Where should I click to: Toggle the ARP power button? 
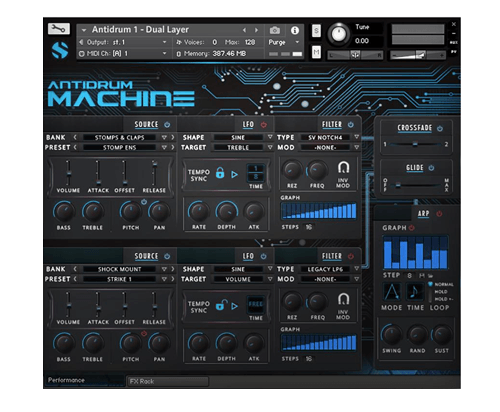click(439, 214)
